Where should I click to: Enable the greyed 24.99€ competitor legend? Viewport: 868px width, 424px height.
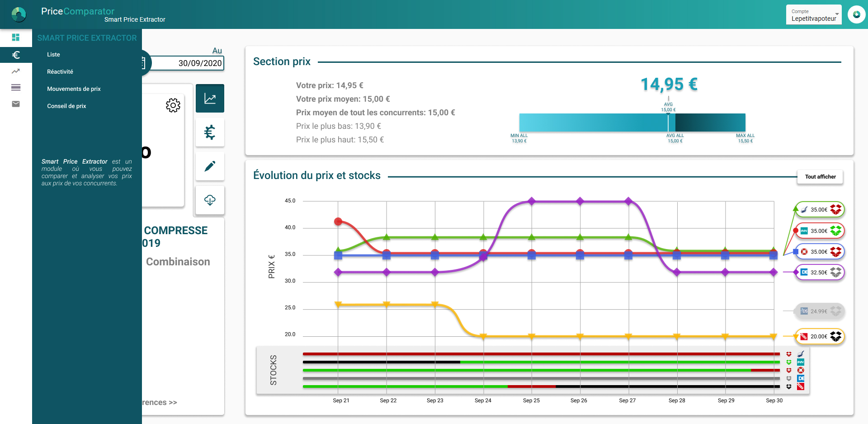[819, 311]
